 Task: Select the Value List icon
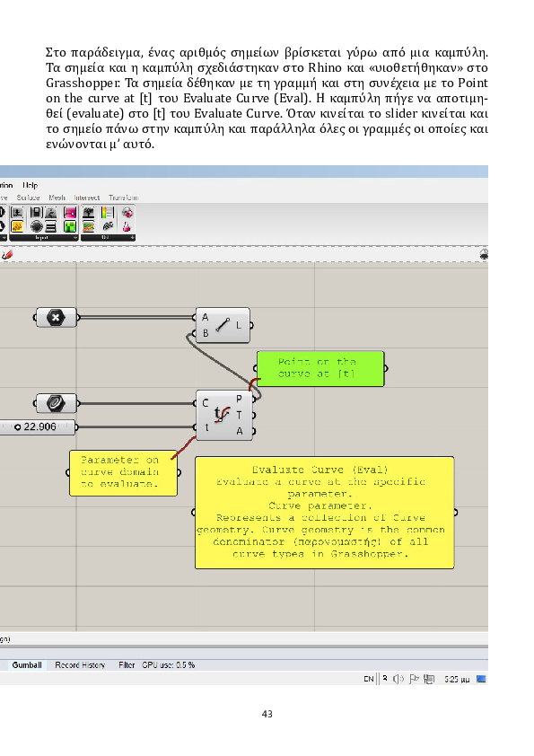coord(50,226)
